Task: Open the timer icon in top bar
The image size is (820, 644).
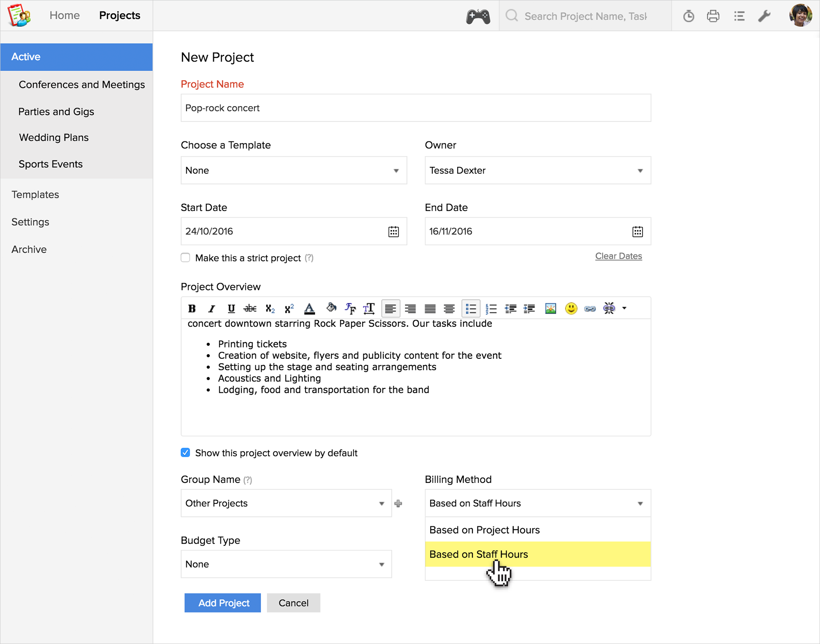Action: (688, 16)
